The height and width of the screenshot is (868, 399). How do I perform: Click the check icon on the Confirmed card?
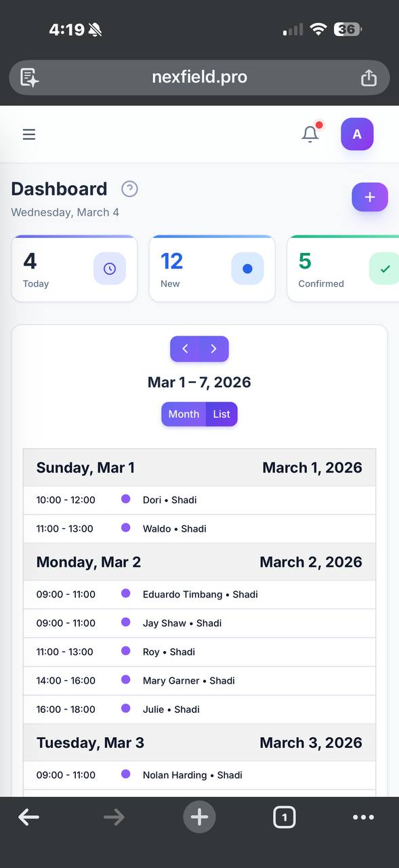(x=384, y=268)
